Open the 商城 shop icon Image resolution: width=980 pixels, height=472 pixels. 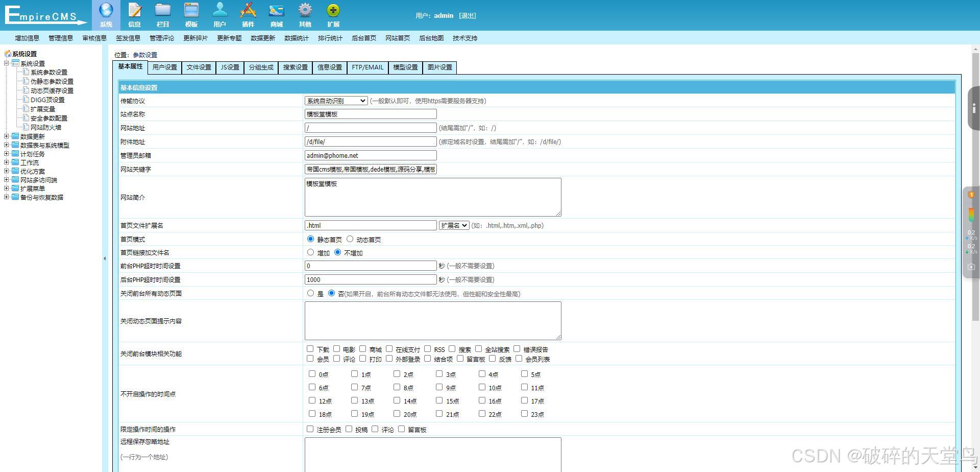(277, 15)
